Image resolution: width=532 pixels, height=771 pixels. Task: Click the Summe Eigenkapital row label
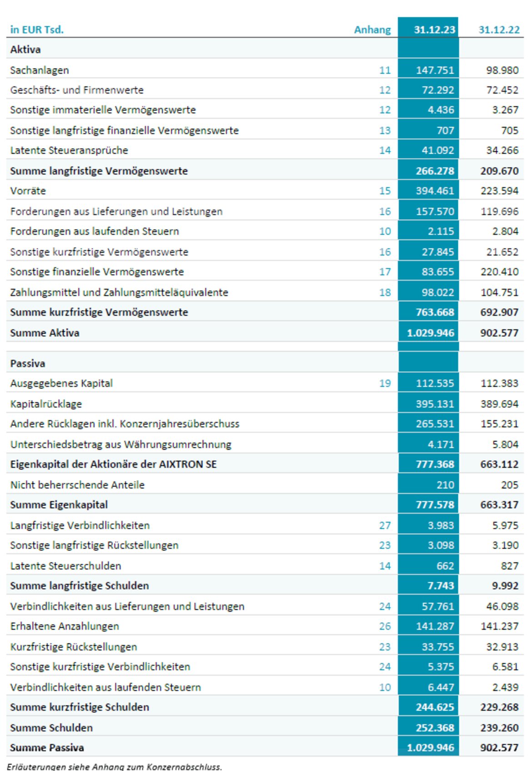tap(59, 505)
